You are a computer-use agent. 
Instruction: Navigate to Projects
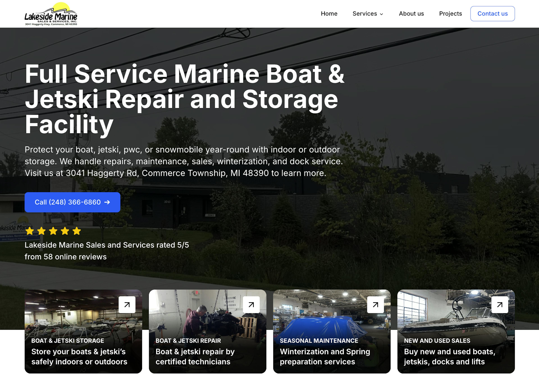(x=451, y=13)
